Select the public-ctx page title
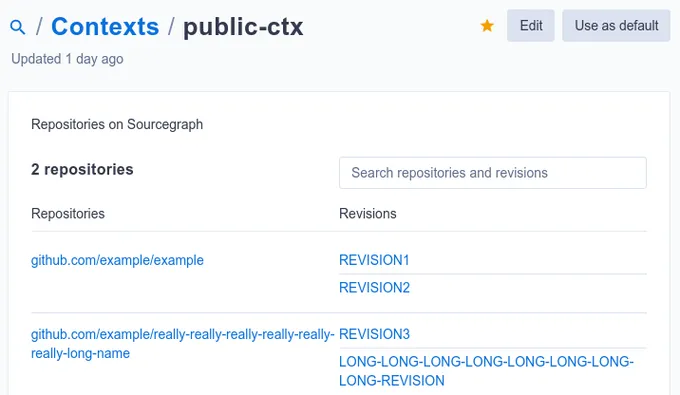Image resolution: width=680 pixels, height=395 pixels. [243, 27]
